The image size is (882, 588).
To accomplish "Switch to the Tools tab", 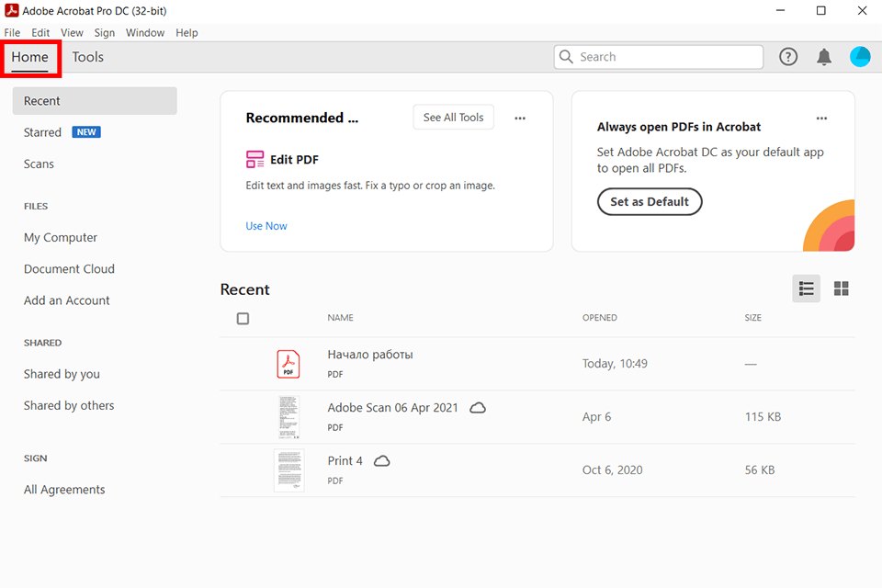I will pos(87,56).
